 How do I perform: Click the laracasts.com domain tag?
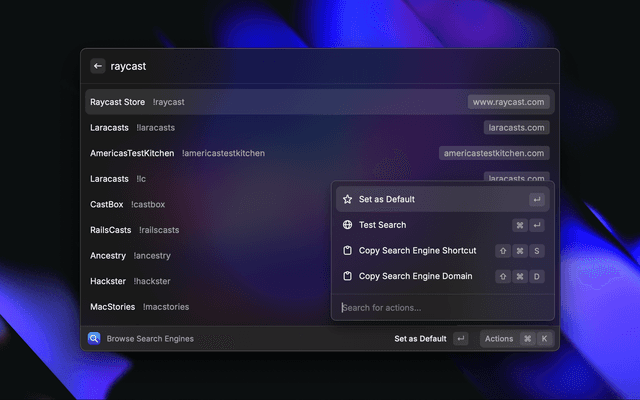tap(516, 128)
